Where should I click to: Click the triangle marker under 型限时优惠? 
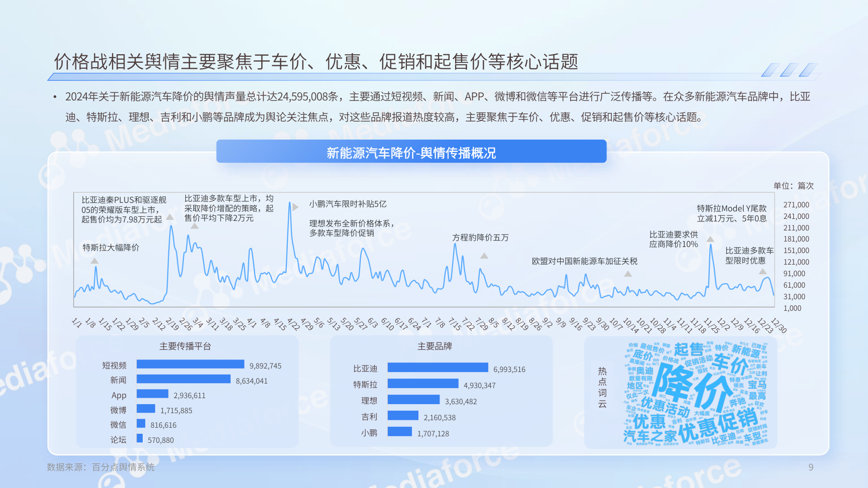pos(763,271)
